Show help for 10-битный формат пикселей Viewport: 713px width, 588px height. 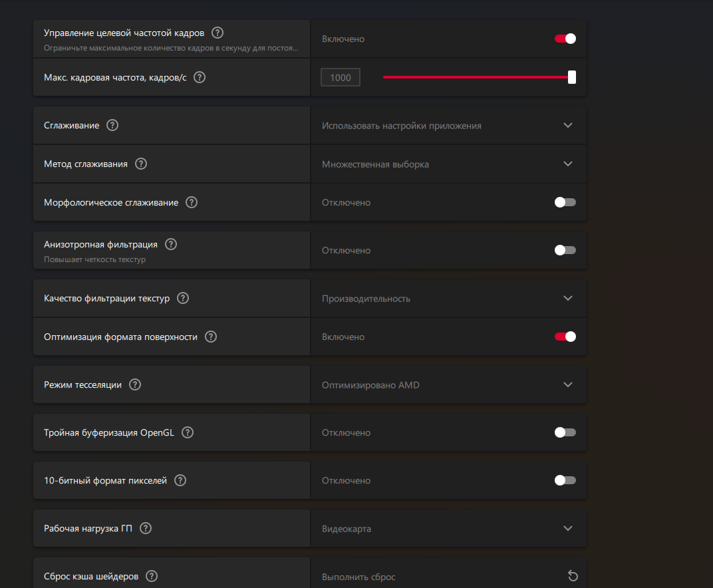pos(180,480)
